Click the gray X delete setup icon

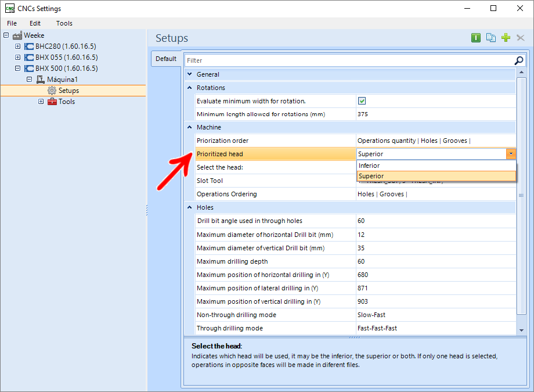521,38
